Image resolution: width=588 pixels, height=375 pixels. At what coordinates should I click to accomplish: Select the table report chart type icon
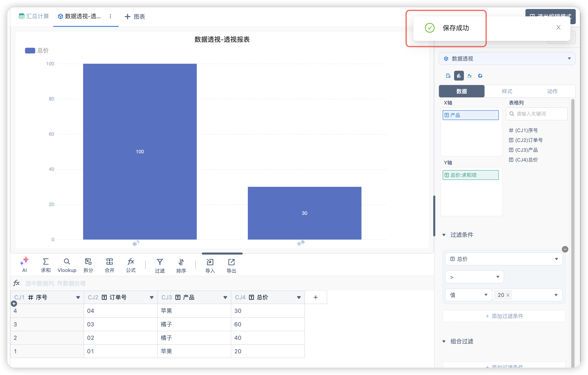point(448,76)
